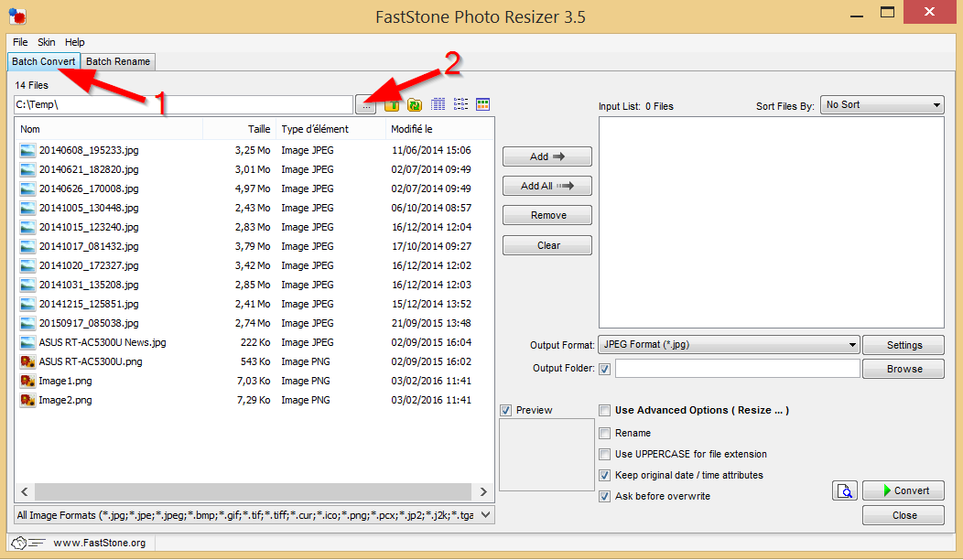Screen dimensions: 963x560
Task: Switch file list to details view
Action: (438, 104)
